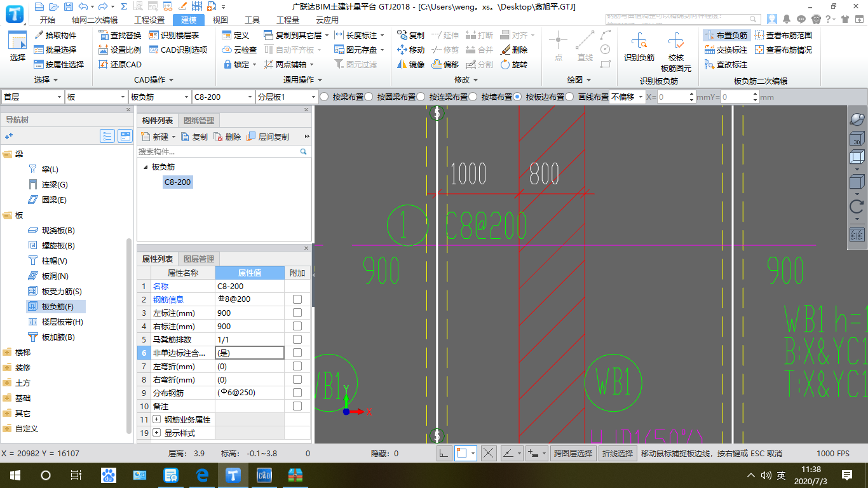Click the 钢筋信息 value cell

coord(250,299)
